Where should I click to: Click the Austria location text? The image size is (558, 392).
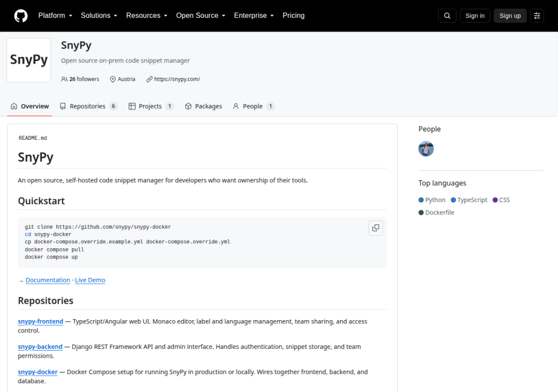126,79
